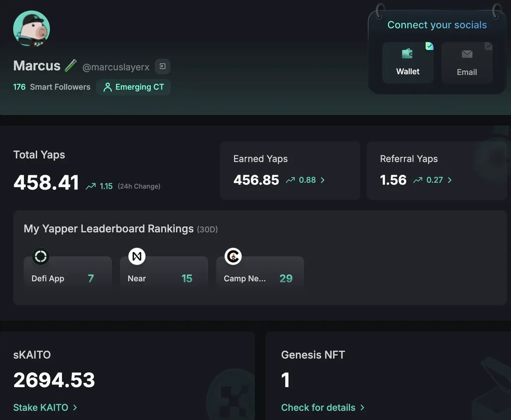The width and height of the screenshot is (511, 420).
Task: Select the Email social connect card
Action: coord(467,63)
